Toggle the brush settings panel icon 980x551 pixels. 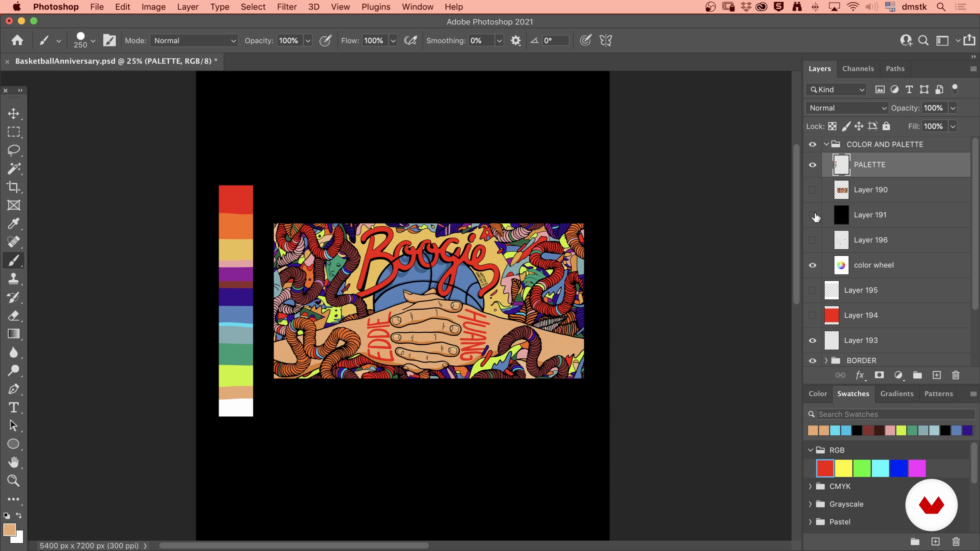coord(109,40)
